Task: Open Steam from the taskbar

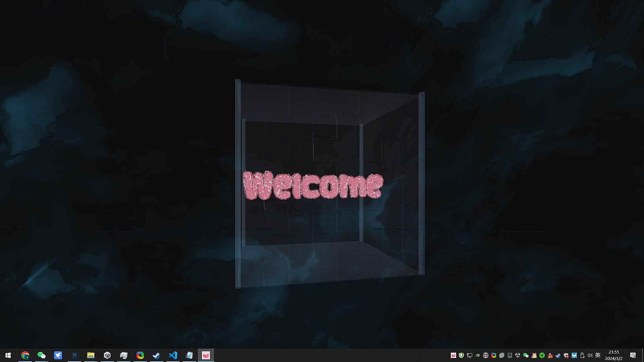Action: tap(156, 355)
